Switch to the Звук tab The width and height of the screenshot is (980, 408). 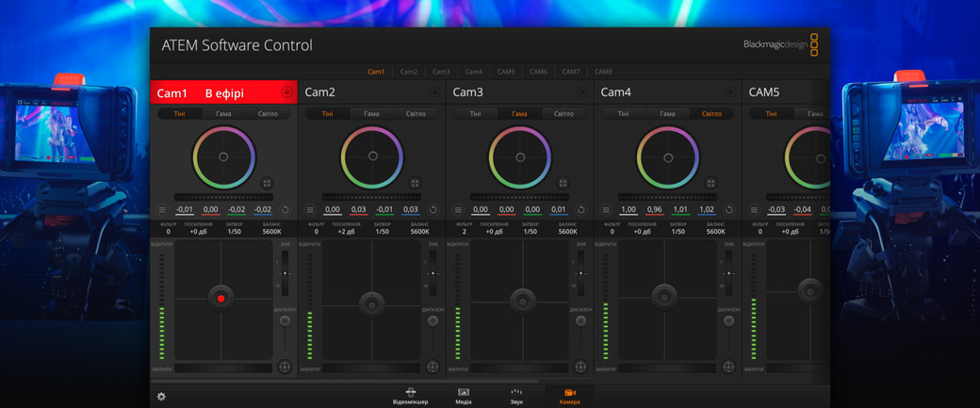pyautogui.click(x=516, y=396)
